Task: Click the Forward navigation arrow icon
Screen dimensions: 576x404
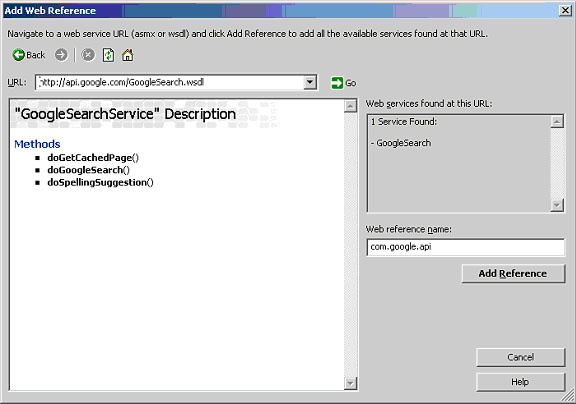Action: point(61,55)
